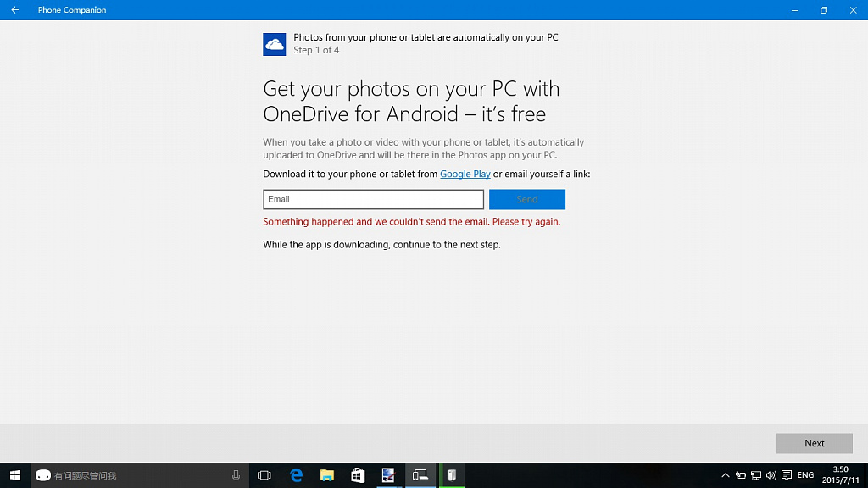Screen dimensions: 868x488
Task: Switch the ENG input language
Action: pyautogui.click(x=805, y=475)
